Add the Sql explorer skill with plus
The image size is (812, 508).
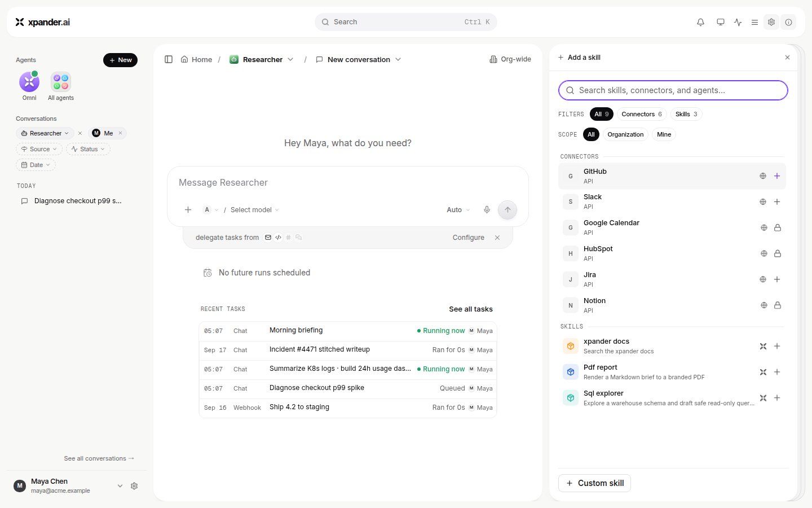tap(777, 398)
